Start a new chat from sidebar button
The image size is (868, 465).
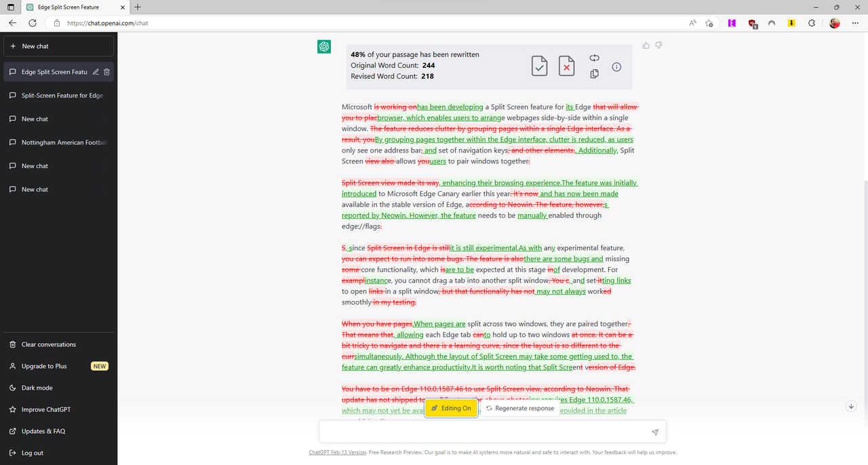tap(59, 46)
